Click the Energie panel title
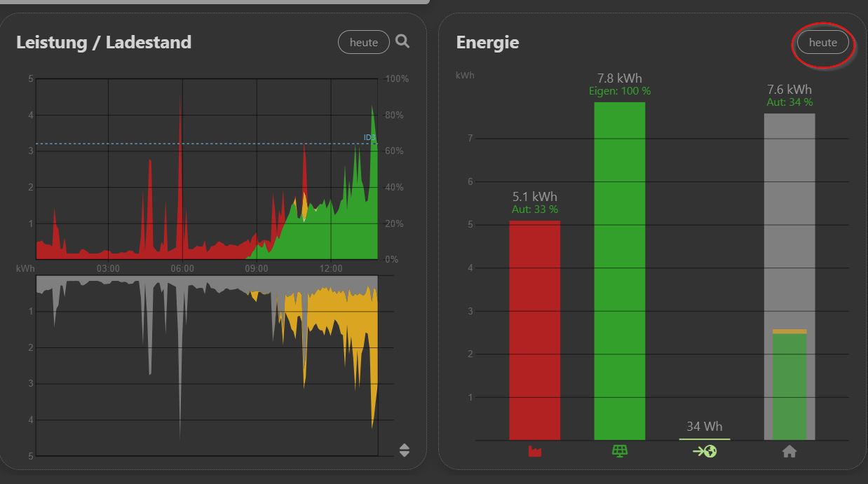868x484 pixels. (487, 42)
